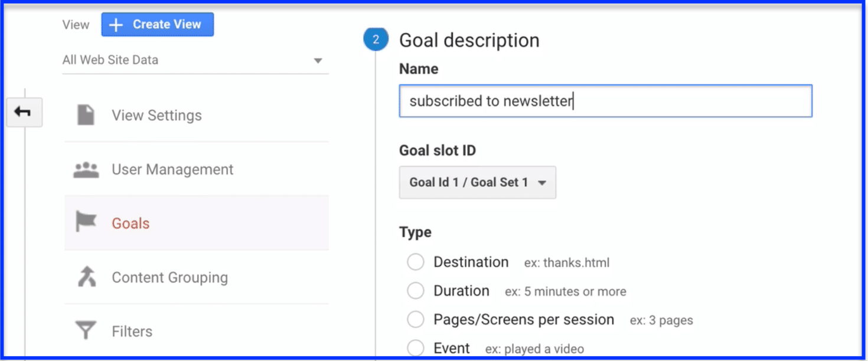Click the All Web Site Data dropdown arrow
This screenshot has width=868, height=361.
tap(318, 61)
